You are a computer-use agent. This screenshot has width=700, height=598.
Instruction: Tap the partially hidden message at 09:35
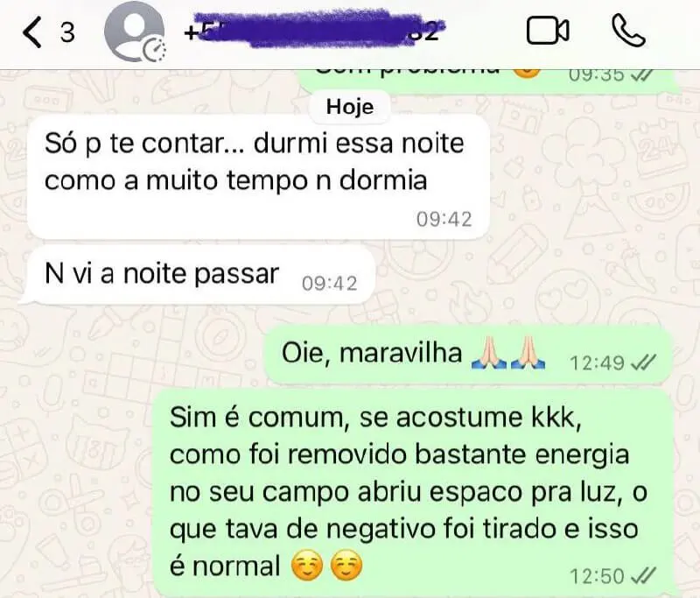coord(488,81)
